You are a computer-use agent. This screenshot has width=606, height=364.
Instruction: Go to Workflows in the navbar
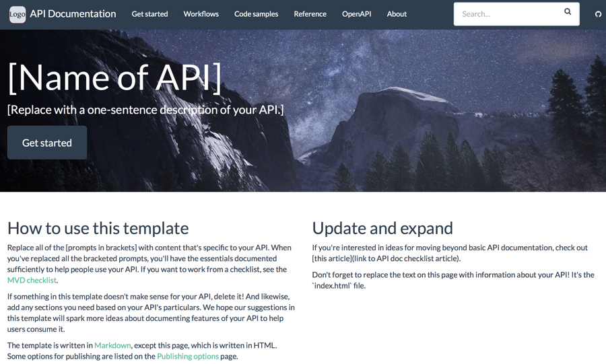pos(201,14)
